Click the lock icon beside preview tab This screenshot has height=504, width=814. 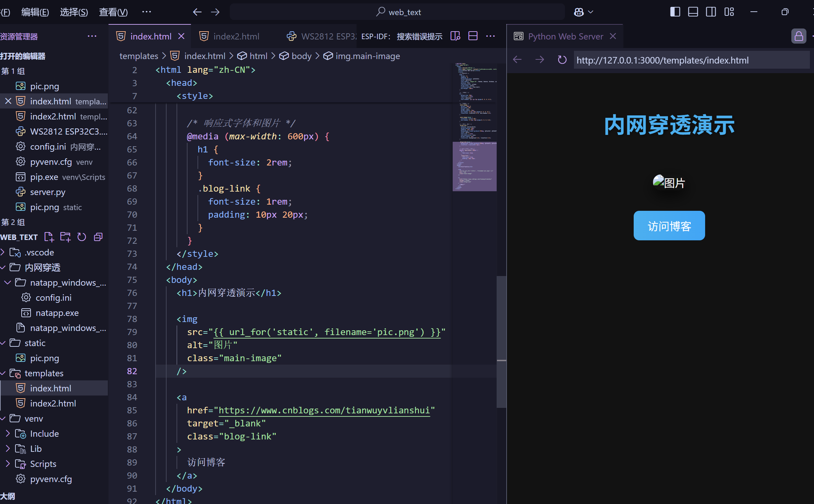[x=799, y=36]
